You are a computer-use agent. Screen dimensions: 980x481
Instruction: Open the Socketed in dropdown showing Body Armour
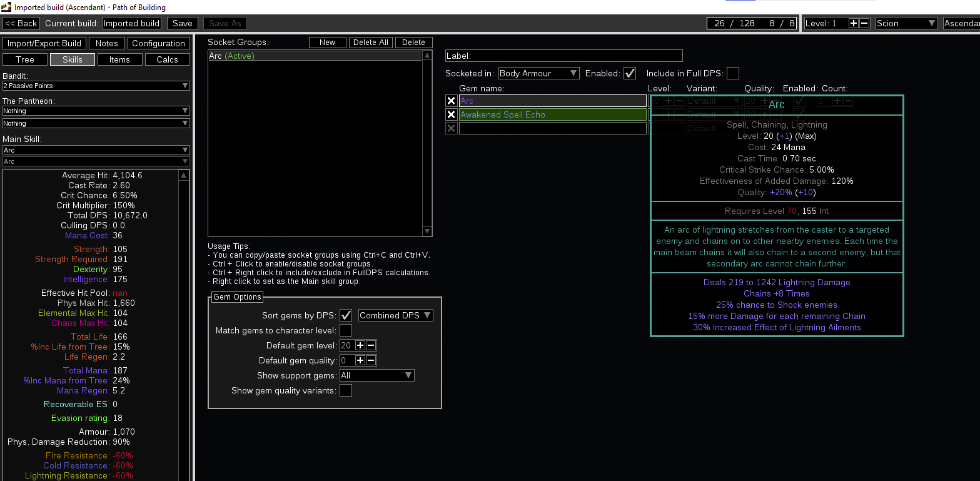[538, 73]
